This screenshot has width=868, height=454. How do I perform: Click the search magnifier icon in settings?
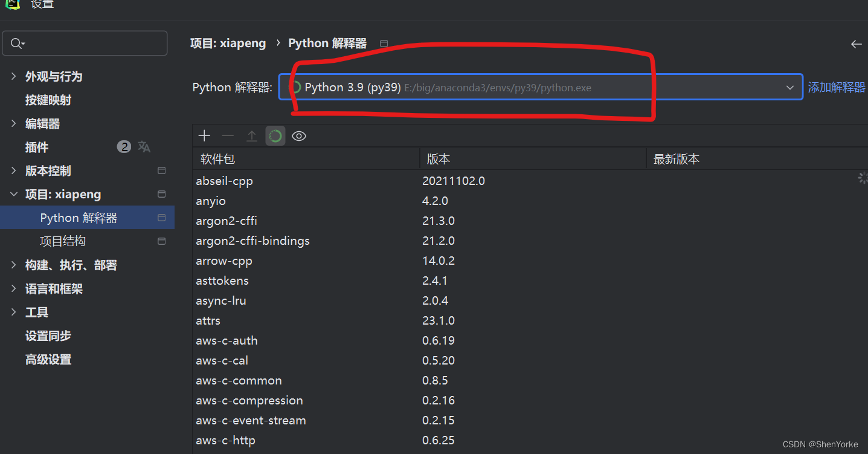point(16,44)
